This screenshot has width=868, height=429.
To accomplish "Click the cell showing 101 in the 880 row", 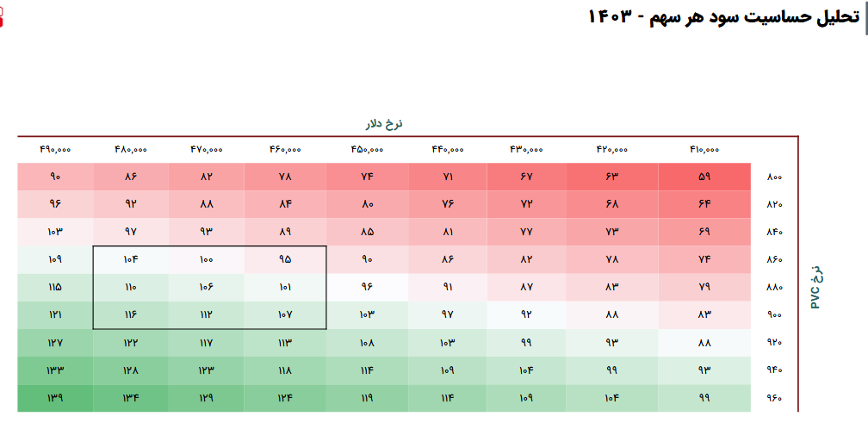I will tap(285, 287).
